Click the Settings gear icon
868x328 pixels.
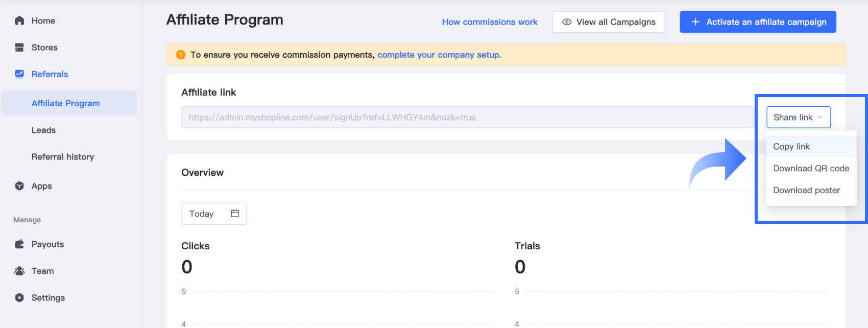coord(19,297)
